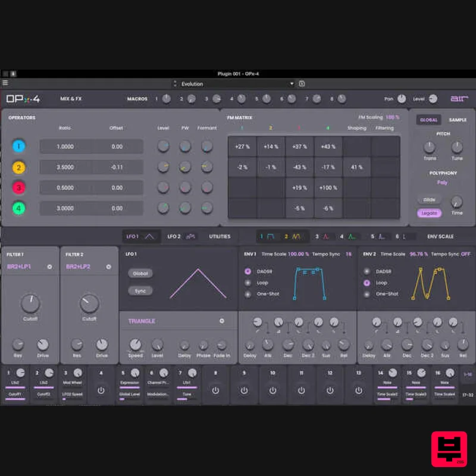Select the red operator 3 icon

[x=18, y=187]
